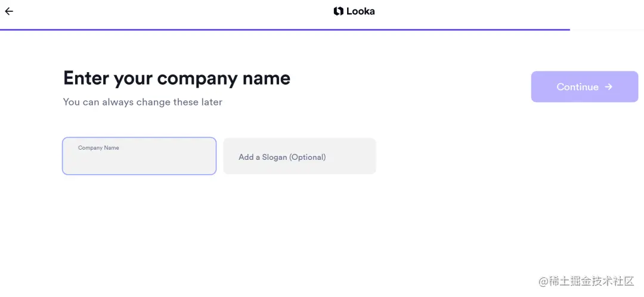Viewport: 644px width, 297px height.
Task: Click the word "Continue" on the purple button
Action: coord(577,86)
